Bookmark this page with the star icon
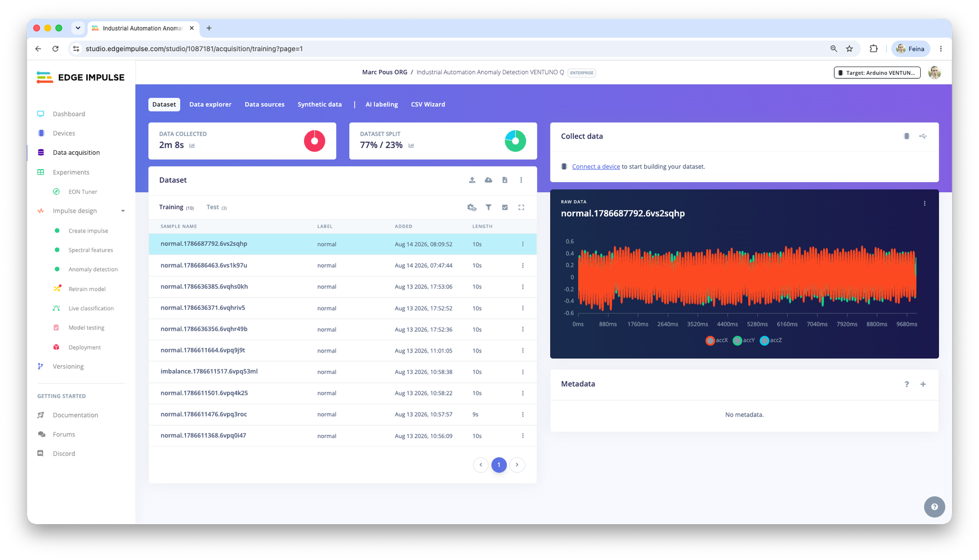979x560 pixels. 849,49
